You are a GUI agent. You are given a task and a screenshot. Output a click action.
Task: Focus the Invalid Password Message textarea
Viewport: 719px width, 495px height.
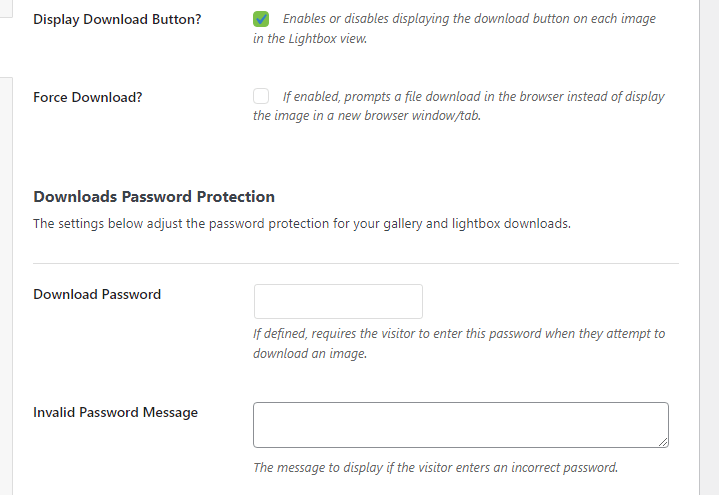click(460, 424)
